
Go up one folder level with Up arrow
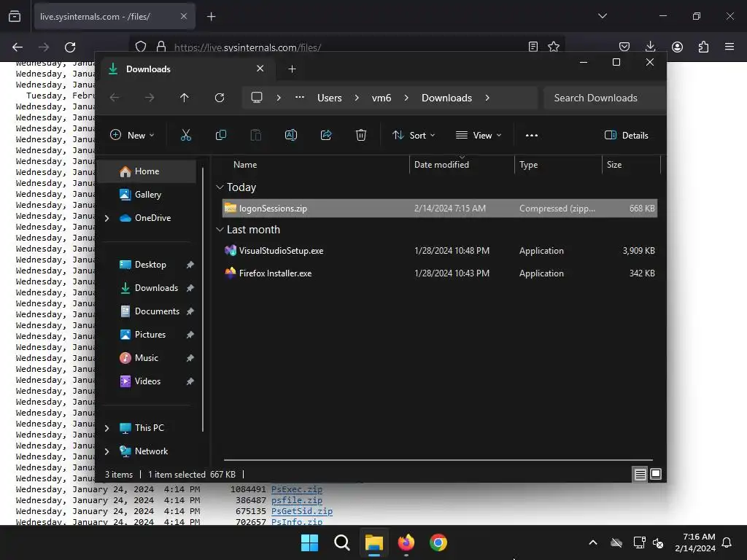[185, 98]
